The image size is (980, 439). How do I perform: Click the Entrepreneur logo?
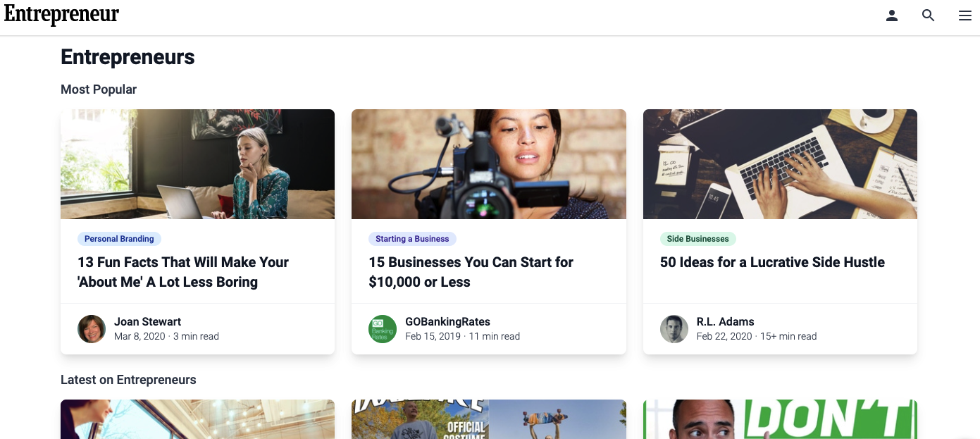pos(62,15)
